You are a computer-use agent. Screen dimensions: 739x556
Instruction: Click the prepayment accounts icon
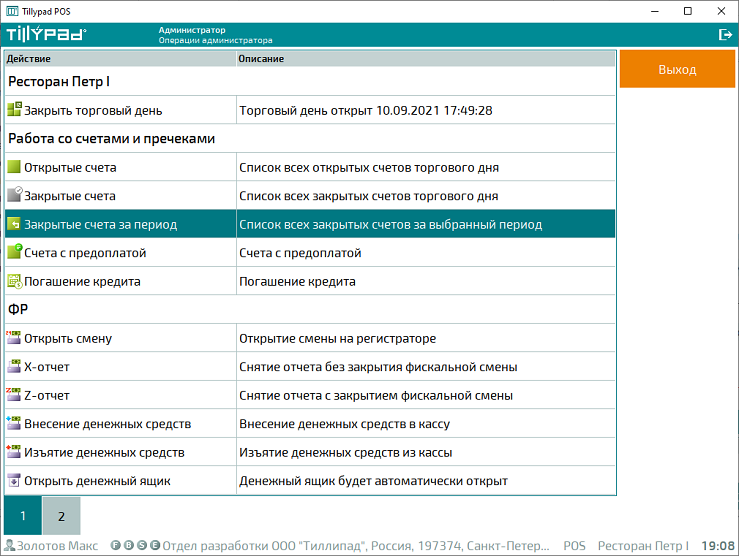tap(14, 253)
